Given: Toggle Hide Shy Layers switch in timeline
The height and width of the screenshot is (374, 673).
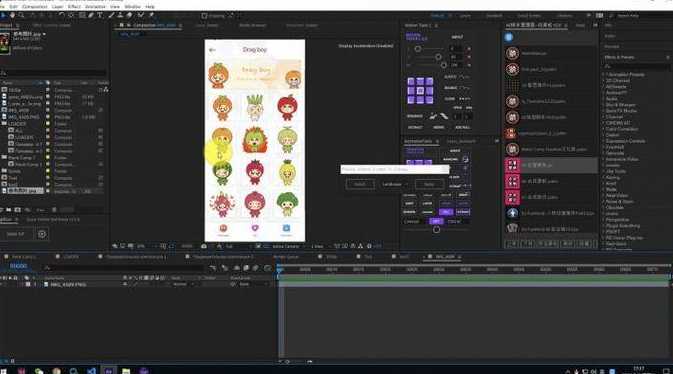Looking at the screenshot, I should click(236, 268).
